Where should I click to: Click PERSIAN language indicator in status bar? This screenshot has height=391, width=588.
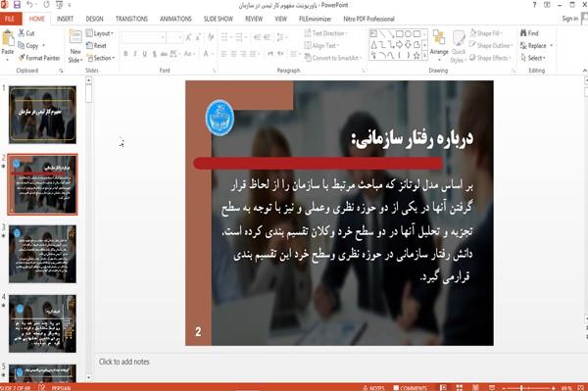61,388
